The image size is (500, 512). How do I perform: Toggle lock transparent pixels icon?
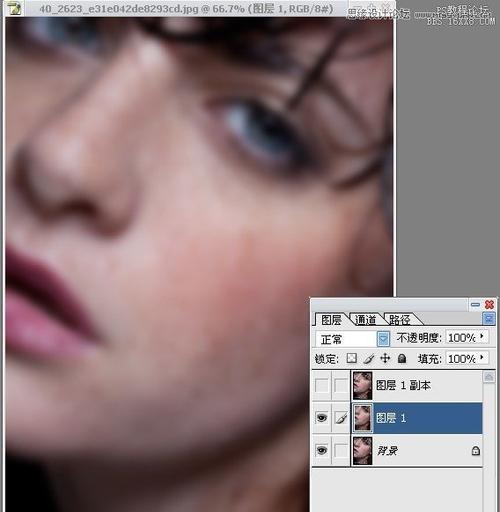point(352,358)
